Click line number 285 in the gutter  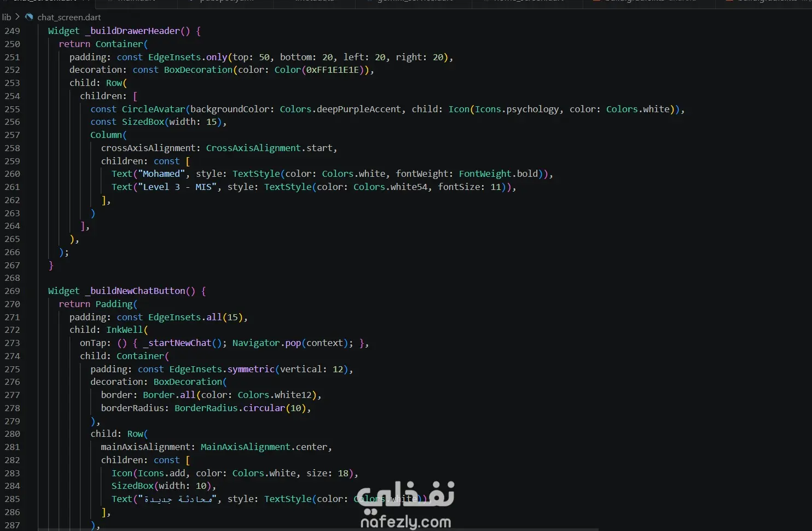pyautogui.click(x=12, y=499)
